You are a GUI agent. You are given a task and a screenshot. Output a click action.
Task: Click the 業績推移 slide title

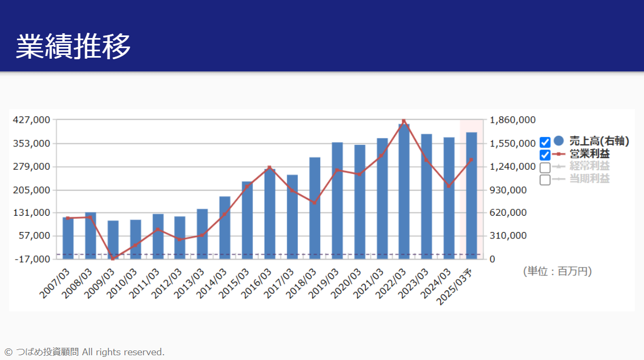coord(73,47)
